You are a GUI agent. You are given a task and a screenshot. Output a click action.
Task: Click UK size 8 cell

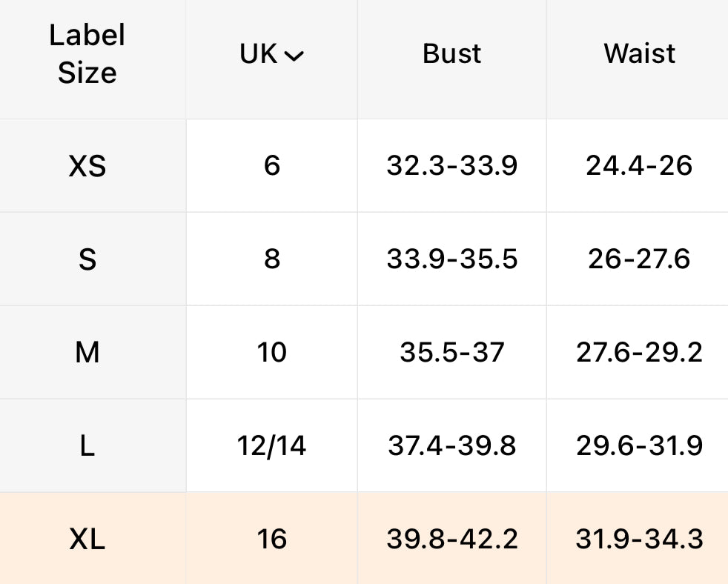pos(272,259)
